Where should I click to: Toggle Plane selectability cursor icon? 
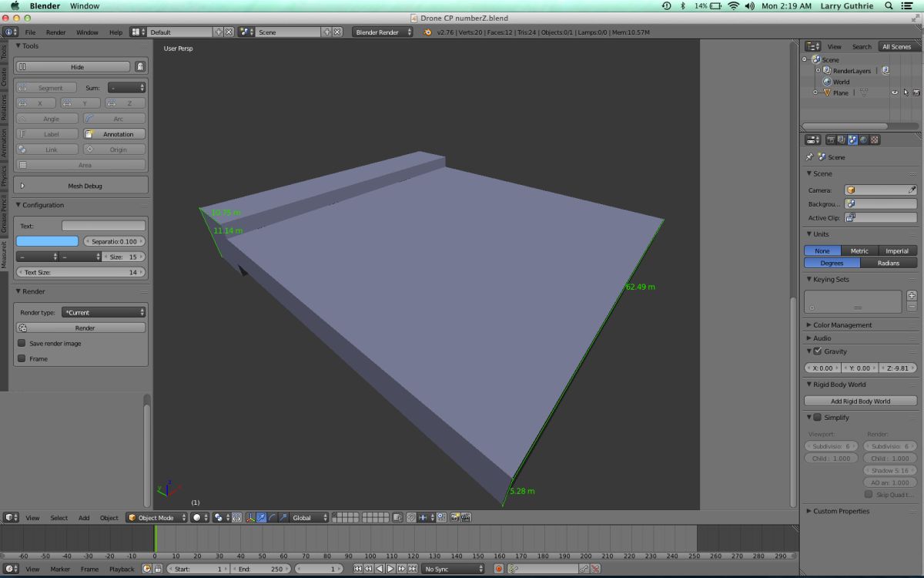906,92
